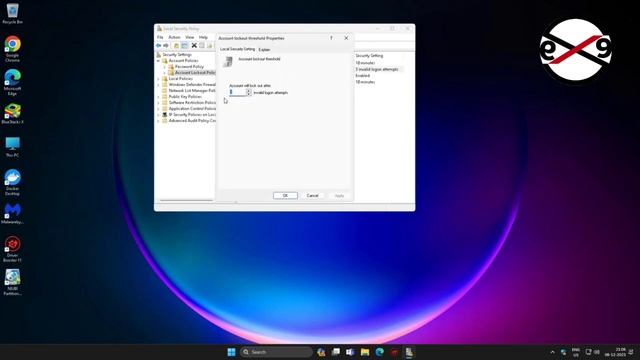Select the Malwarebytes desktop shortcut
This screenshot has height=360, width=640.
pyautogui.click(x=12, y=214)
